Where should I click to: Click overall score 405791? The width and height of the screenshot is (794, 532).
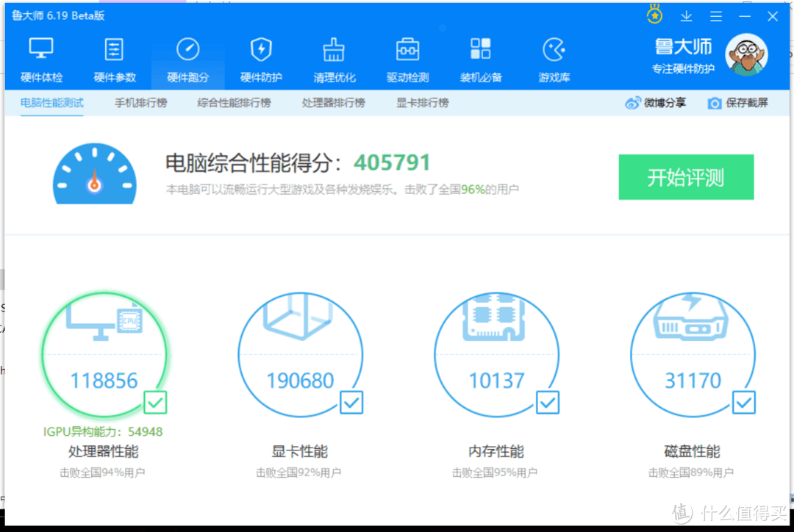[x=392, y=163]
